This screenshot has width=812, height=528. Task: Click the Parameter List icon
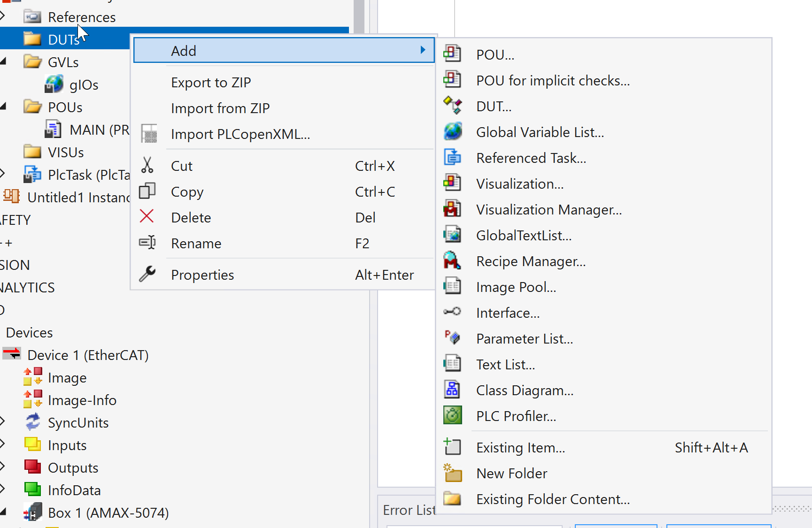pos(452,338)
